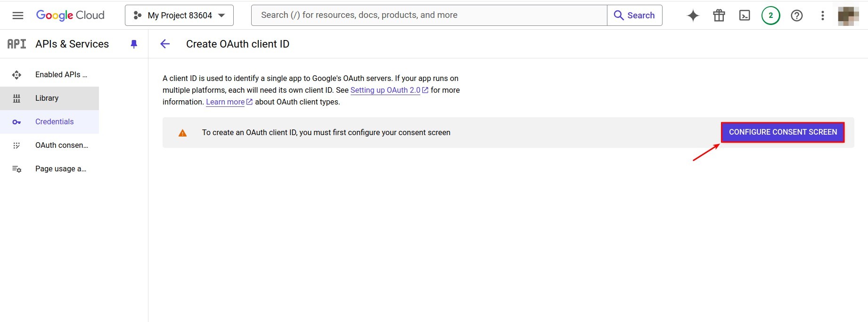Click the project selector dropdown arrow
868x322 pixels.
coord(221,16)
